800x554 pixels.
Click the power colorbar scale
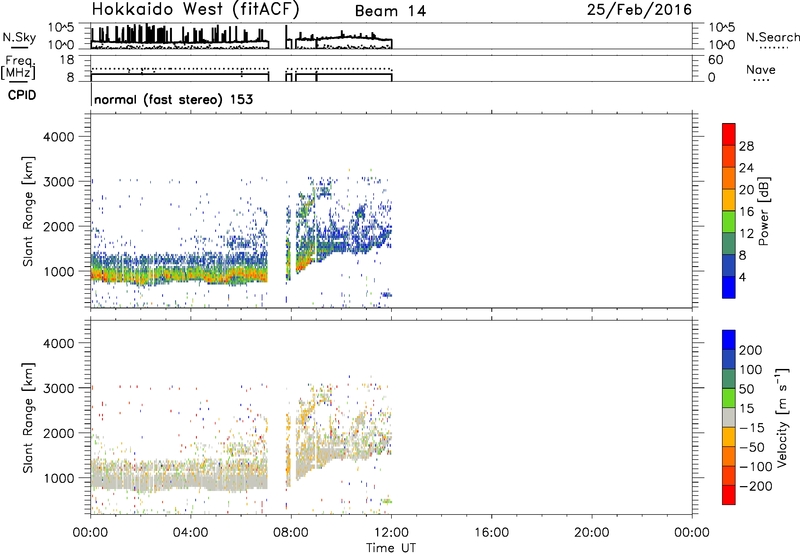(x=729, y=211)
